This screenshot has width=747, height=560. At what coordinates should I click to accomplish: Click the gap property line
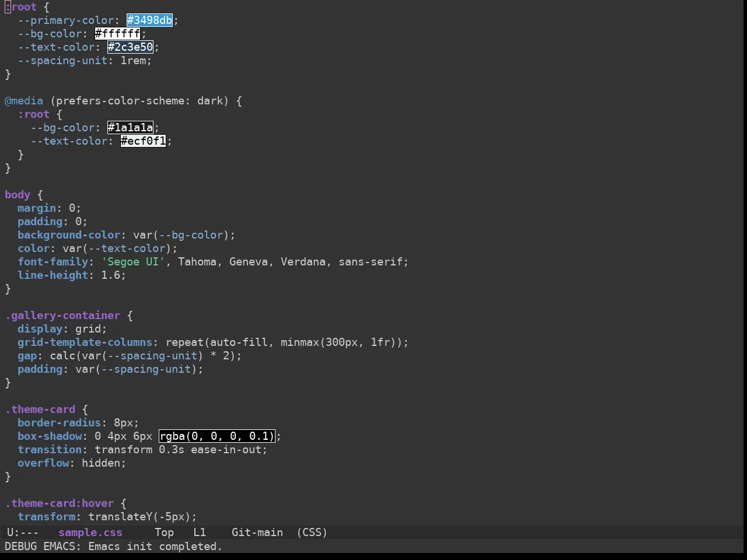click(x=130, y=356)
